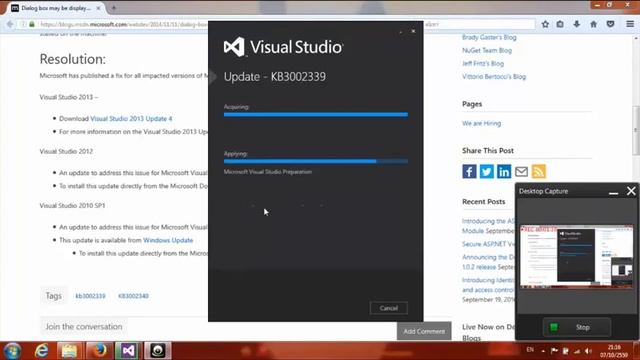Click the EN language indicator
640x360 pixels.
click(530, 349)
